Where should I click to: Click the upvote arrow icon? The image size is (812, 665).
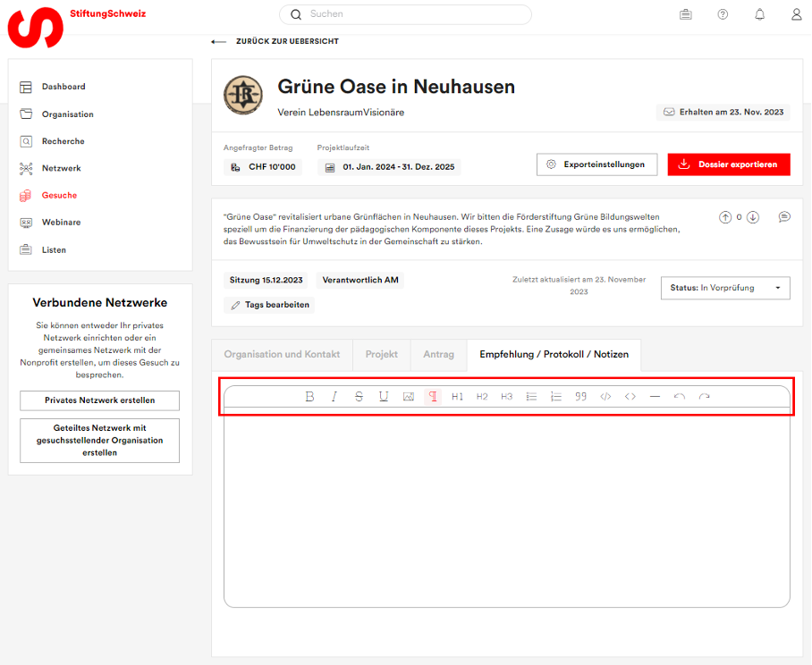pyautogui.click(x=725, y=217)
